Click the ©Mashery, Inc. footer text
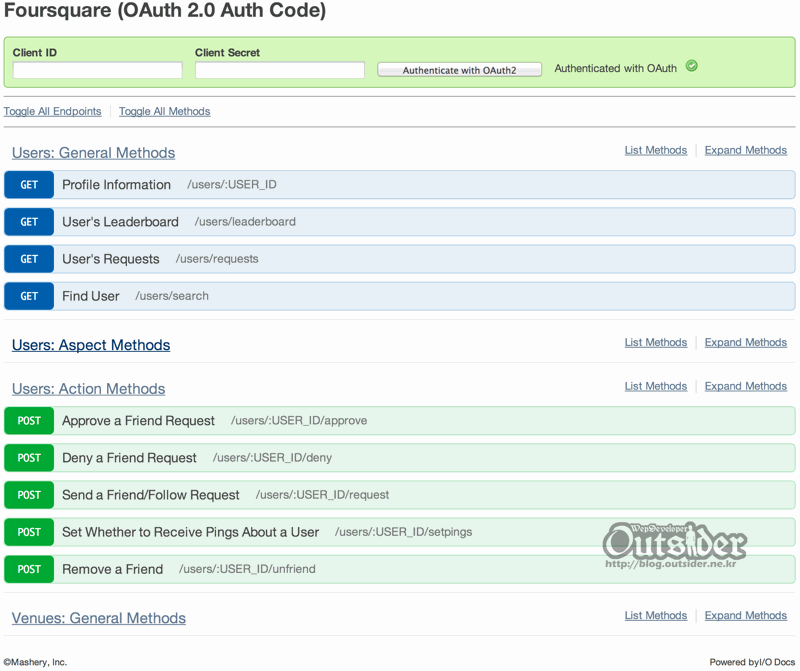The width and height of the screenshot is (800, 671). coord(35,662)
